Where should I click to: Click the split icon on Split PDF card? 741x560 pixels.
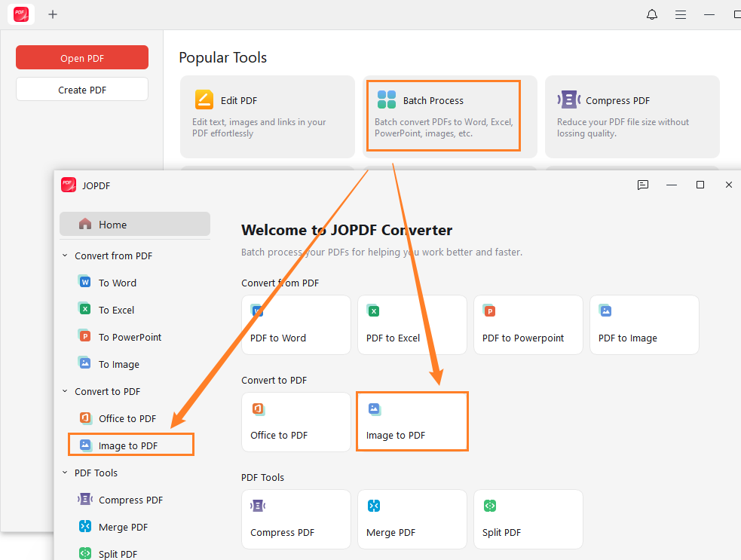(489, 506)
